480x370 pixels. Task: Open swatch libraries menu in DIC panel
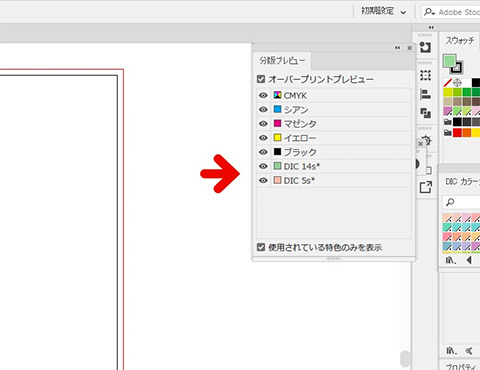pyautogui.click(x=451, y=260)
